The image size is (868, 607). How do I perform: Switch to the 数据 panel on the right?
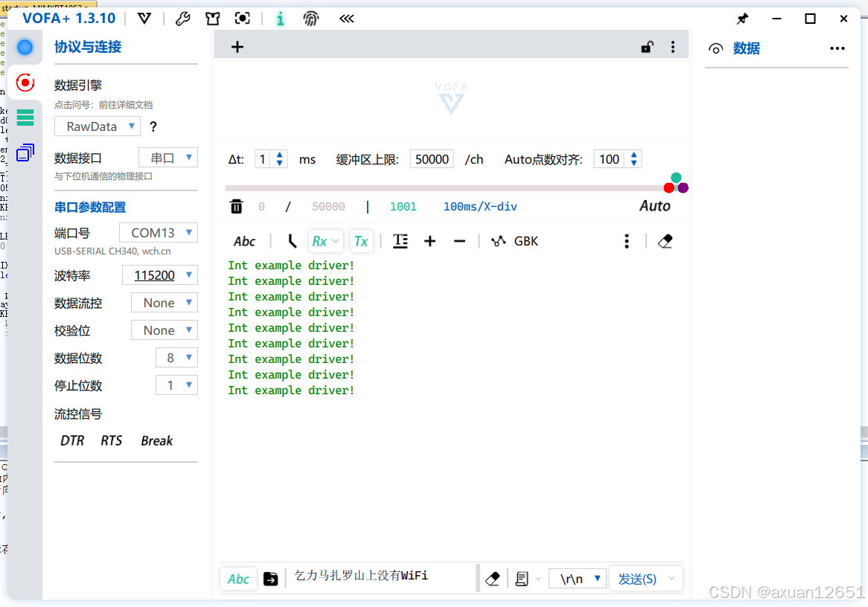pyautogui.click(x=745, y=48)
